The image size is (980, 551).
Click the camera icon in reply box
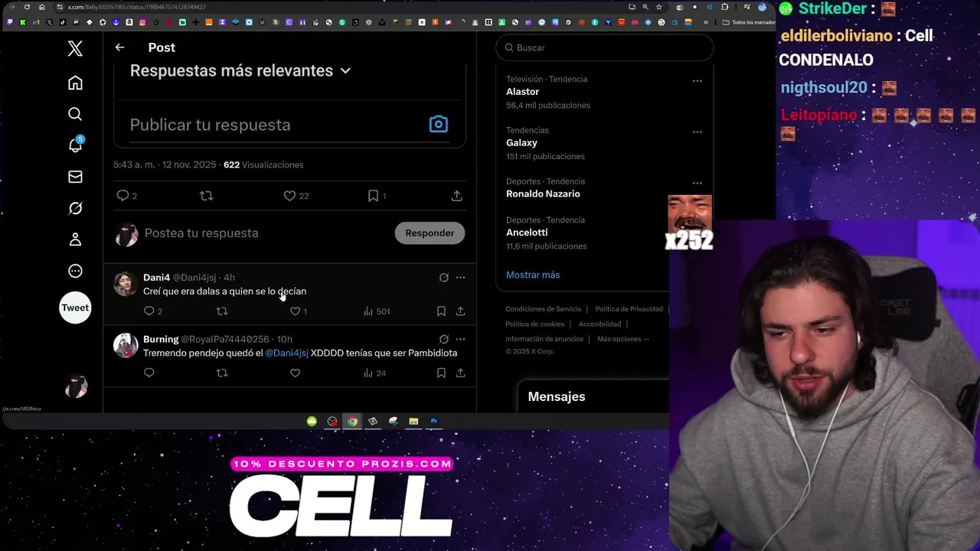tap(438, 124)
